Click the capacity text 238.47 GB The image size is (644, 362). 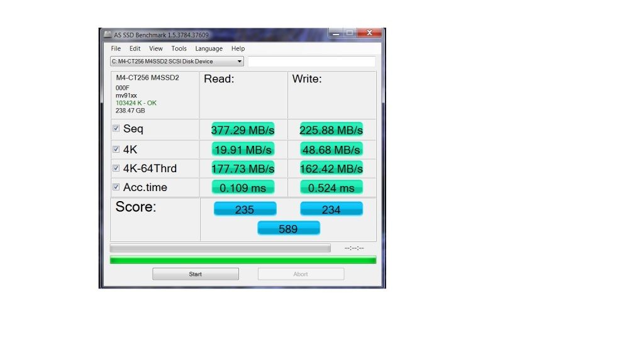click(130, 111)
